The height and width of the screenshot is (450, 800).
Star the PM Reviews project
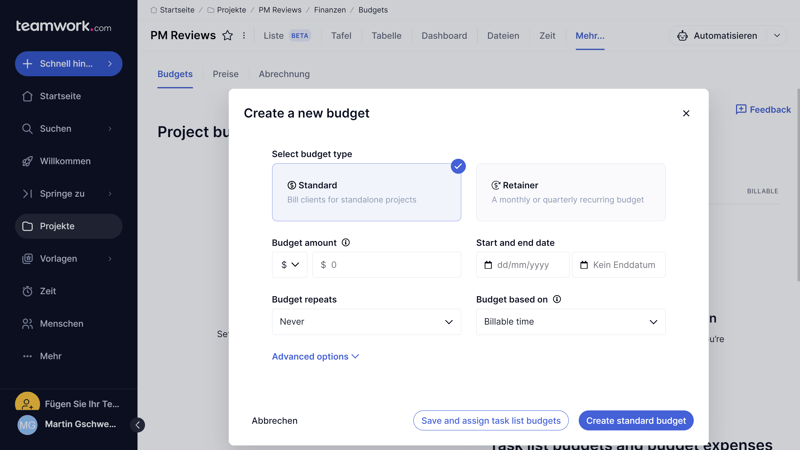point(227,36)
